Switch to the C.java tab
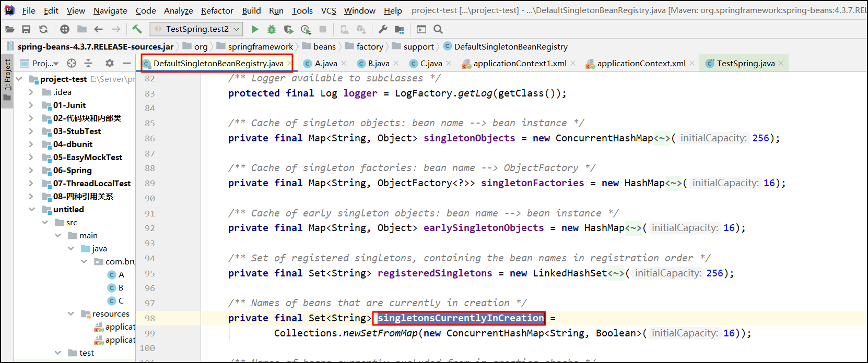The width and height of the screenshot is (868, 363). pyautogui.click(x=431, y=63)
